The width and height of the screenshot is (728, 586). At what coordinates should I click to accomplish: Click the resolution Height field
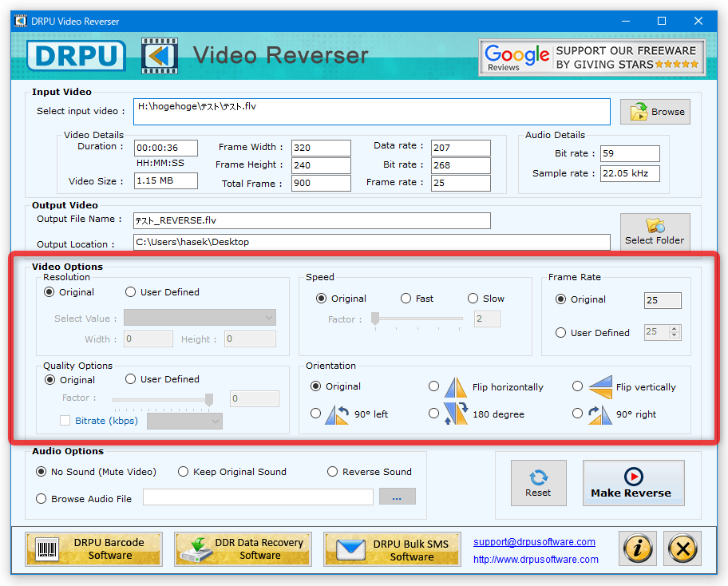tap(250, 339)
